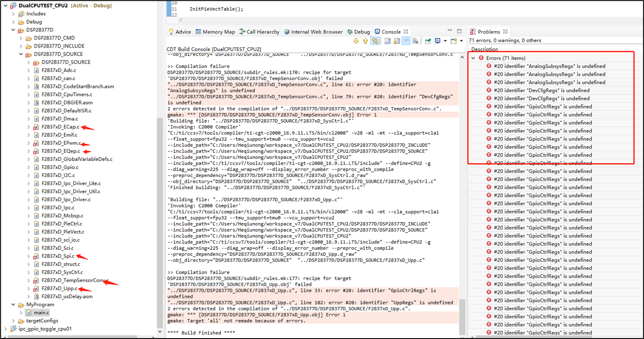Toggle the console Scroll Lock button
644x339 pixels.
pos(397,41)
